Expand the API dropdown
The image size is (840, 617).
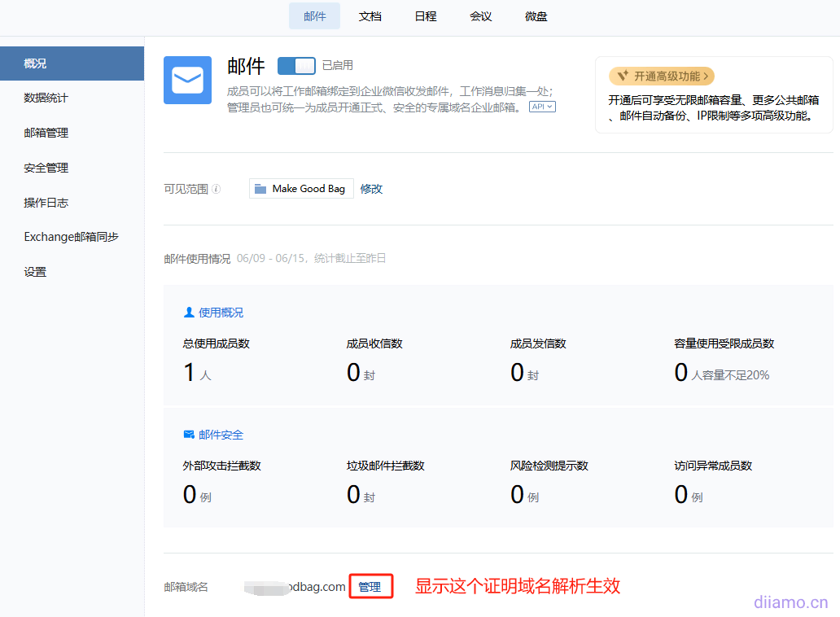point(542,107)
